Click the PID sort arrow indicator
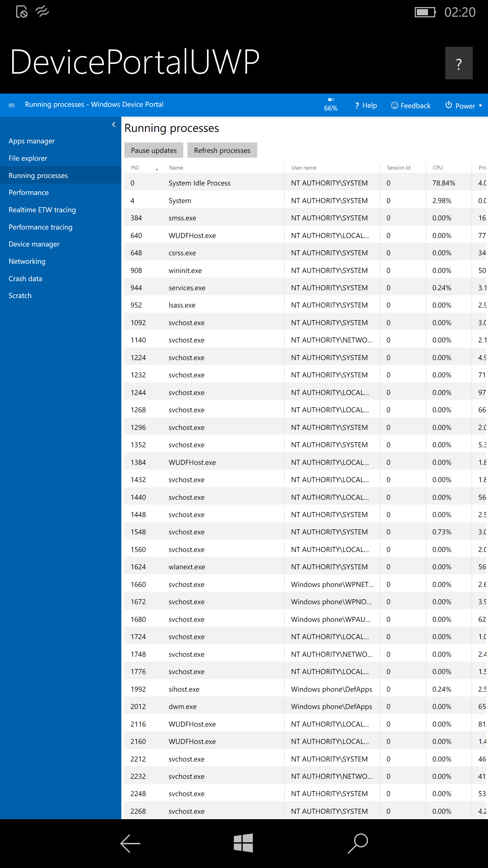 tap(157, 169)
